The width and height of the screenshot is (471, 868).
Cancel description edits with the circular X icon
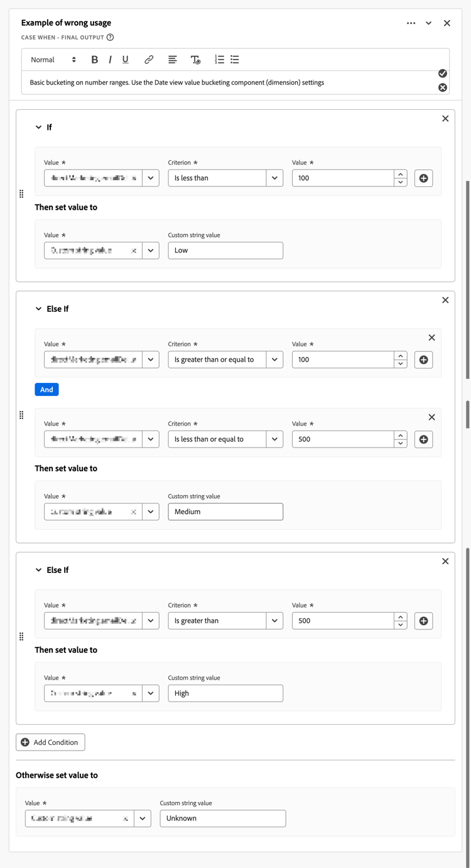point(443,87)
